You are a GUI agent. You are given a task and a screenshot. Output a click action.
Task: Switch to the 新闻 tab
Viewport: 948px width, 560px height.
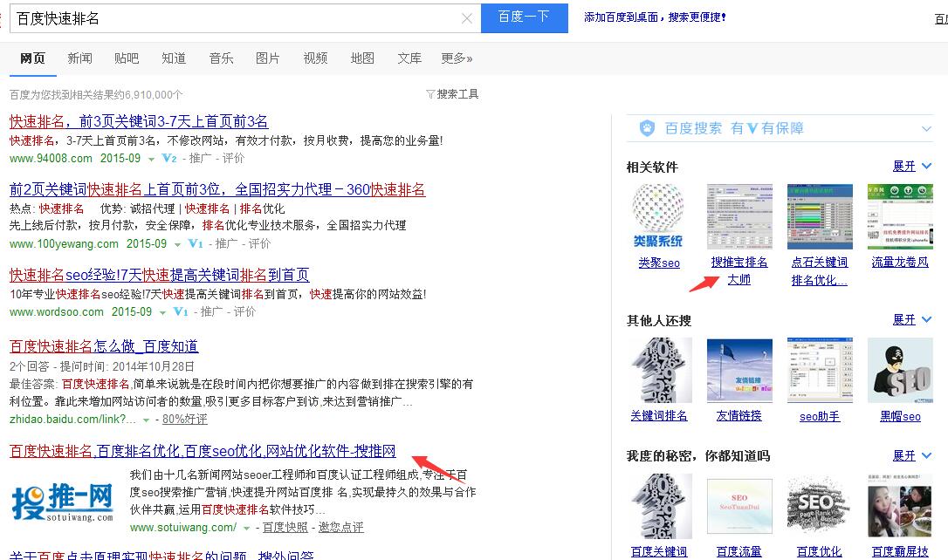coord(79,58)
